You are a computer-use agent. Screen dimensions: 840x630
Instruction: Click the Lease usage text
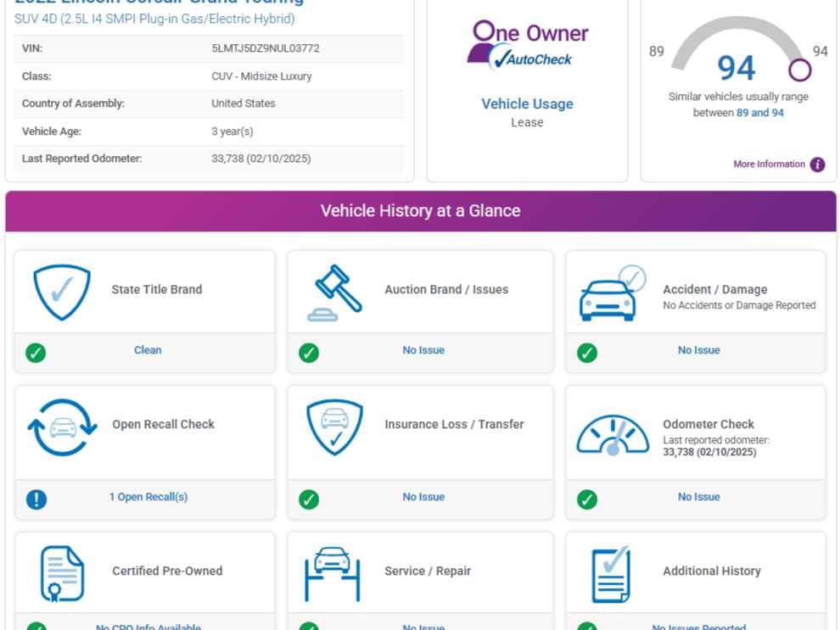pos(527,123)
